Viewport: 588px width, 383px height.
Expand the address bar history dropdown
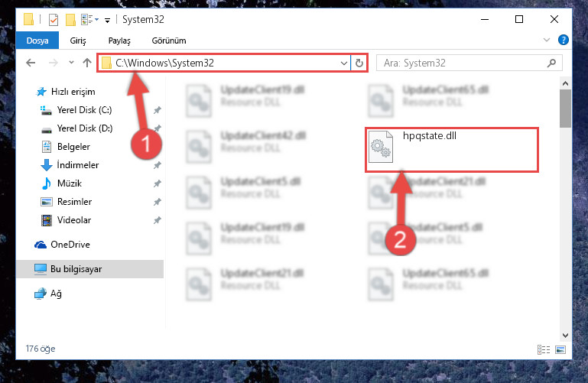pos(343,63)
